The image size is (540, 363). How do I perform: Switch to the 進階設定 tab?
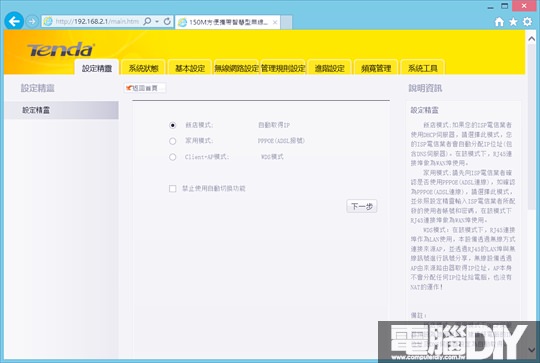coord(329,68)
